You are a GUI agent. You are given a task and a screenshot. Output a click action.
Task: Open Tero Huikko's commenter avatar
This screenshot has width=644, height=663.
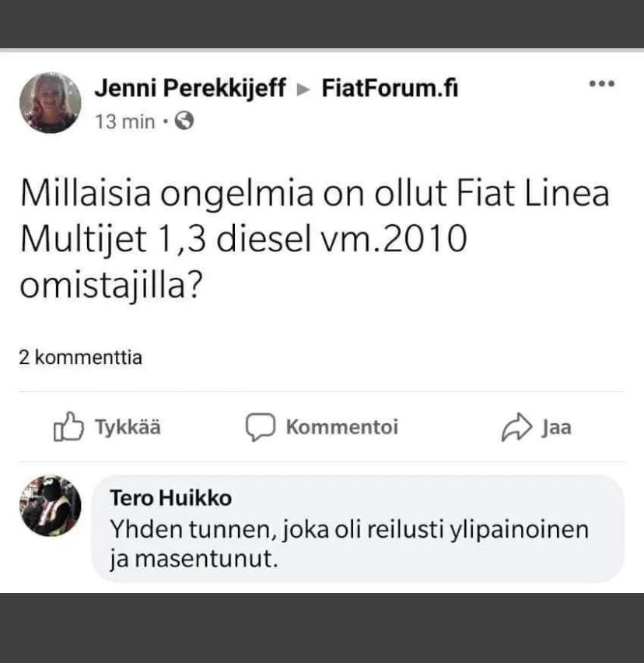(x=51, y=506)
